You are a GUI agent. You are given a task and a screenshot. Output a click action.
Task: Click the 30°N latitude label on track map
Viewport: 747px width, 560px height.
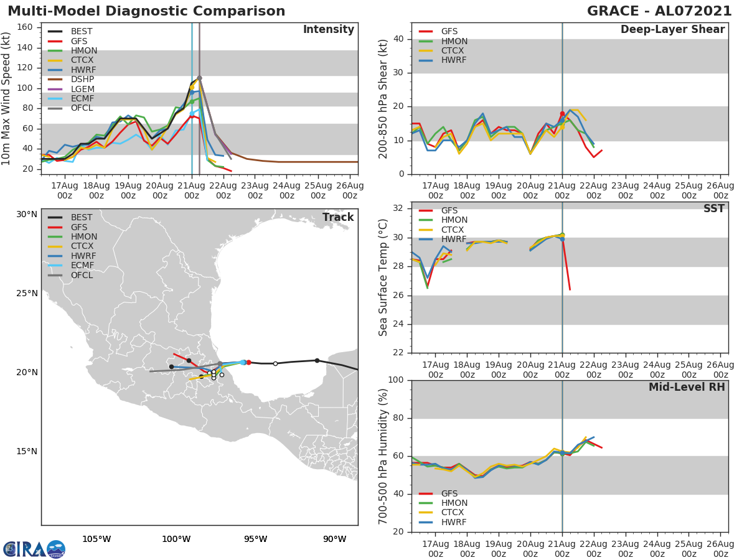pyautogui.click(x=27, y=215)
